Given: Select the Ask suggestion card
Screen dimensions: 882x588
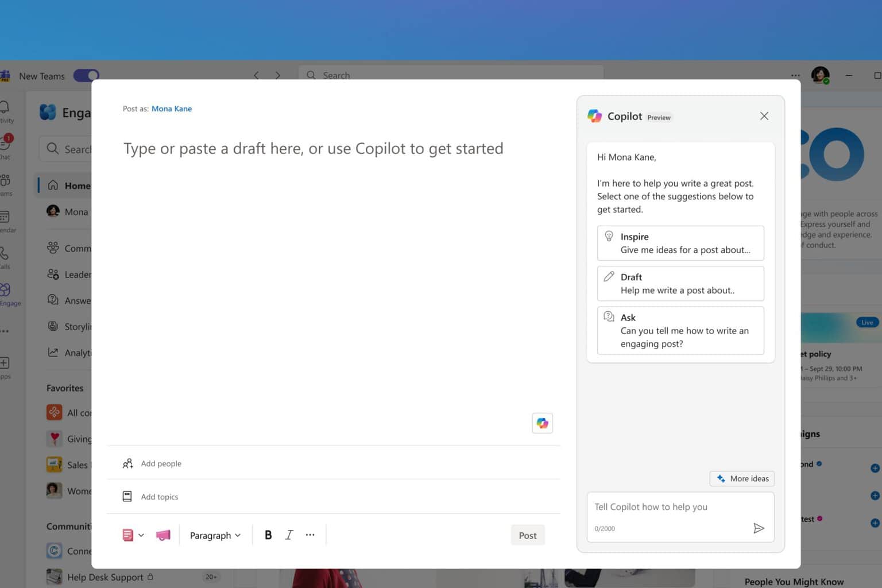Looking at the screenshot, I should [x=680, y=330].
